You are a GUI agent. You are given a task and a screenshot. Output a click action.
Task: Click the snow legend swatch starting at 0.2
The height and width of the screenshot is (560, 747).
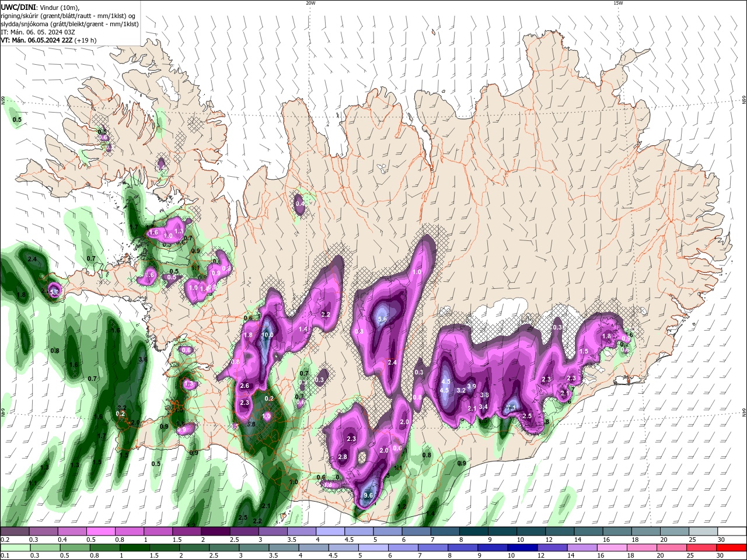click(x=15, y=531)
